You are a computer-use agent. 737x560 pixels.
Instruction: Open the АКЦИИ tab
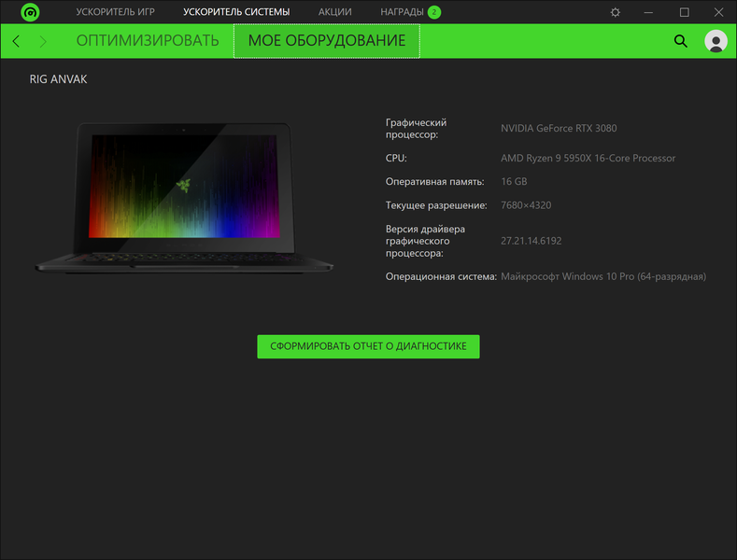click(x=334, y=12)
